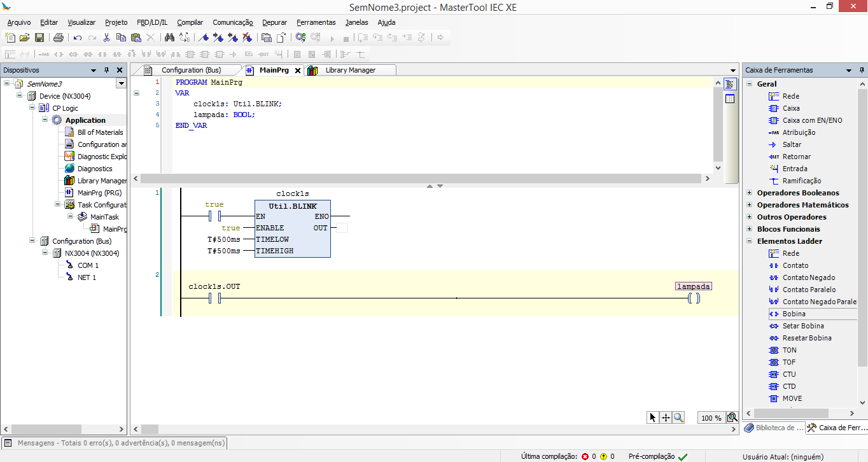Collapse the Elementos Ladder group
The width and height of the screenshot is (868, 462).
750,241
